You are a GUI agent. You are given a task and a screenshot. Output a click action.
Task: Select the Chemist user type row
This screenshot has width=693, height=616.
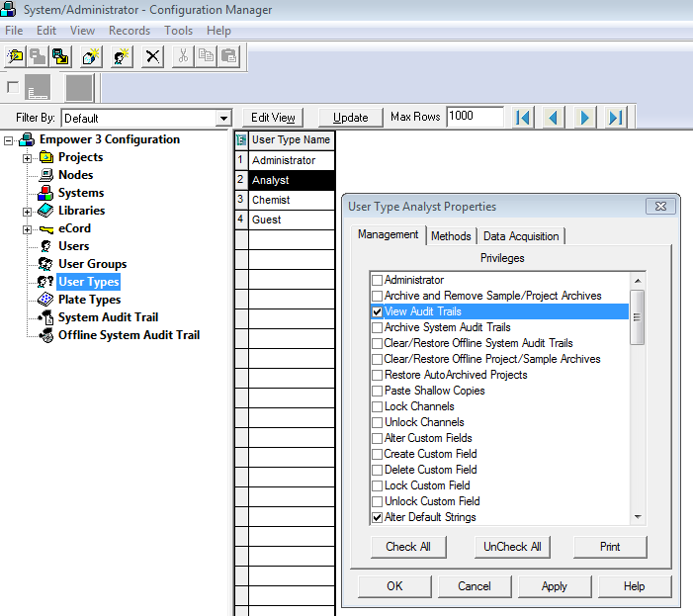[292, 200]
